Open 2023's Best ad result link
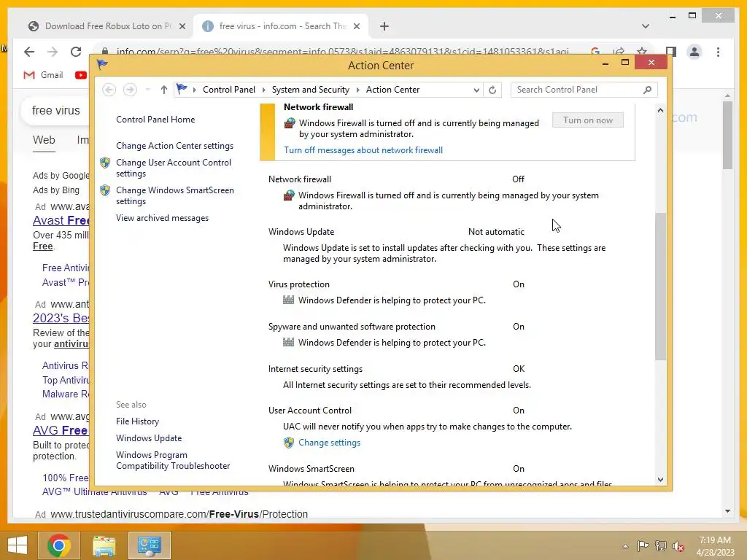Screen dimensions: 747x560 tap(61, 318)
